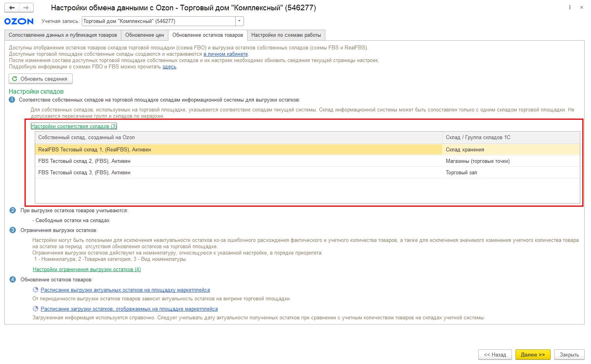
Task: Click the Склад / Группа складов 1С column header
Action: [x=478, y=138]
